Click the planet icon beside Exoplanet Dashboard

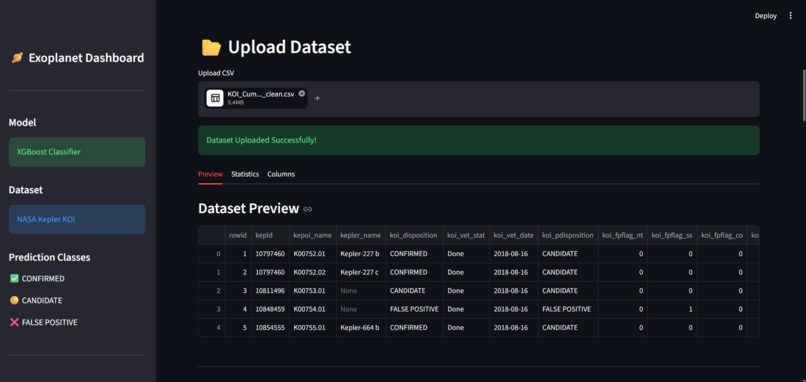click(x=16, y=58)
